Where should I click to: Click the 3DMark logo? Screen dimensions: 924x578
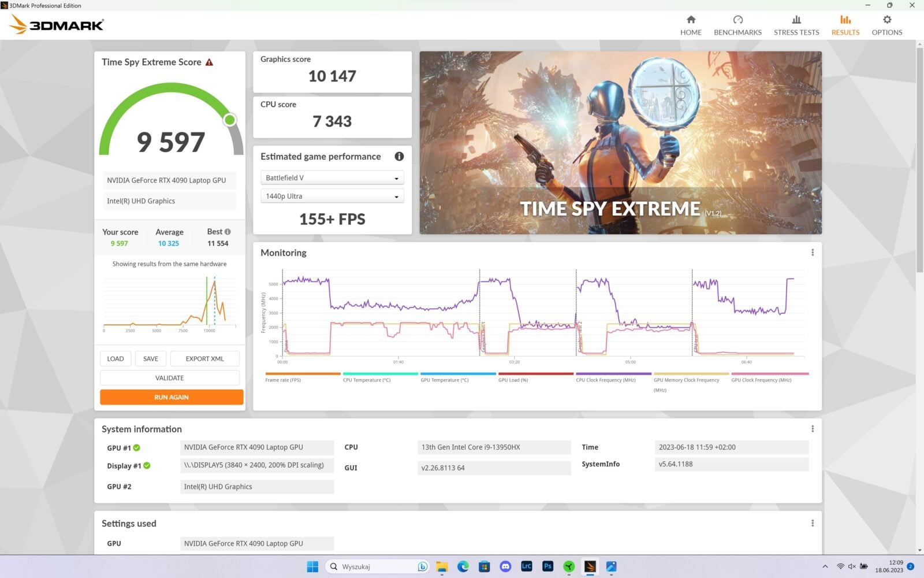pyautogui.click(x=57, y=24)
